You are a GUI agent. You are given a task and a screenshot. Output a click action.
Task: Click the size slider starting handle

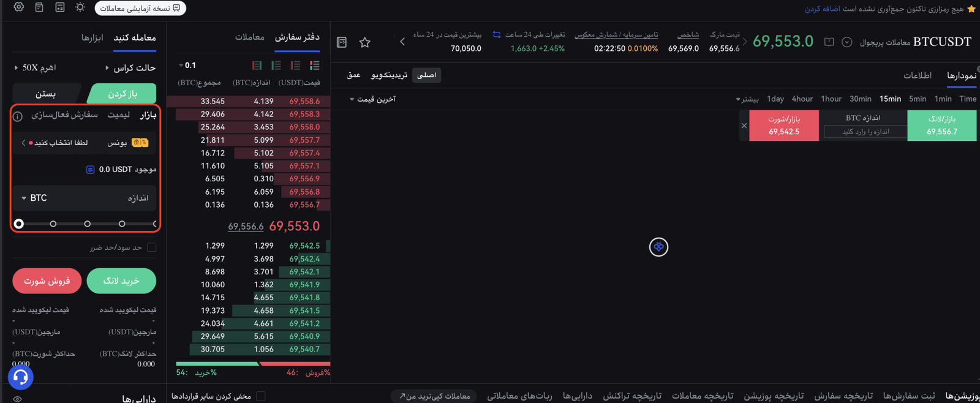19,224
